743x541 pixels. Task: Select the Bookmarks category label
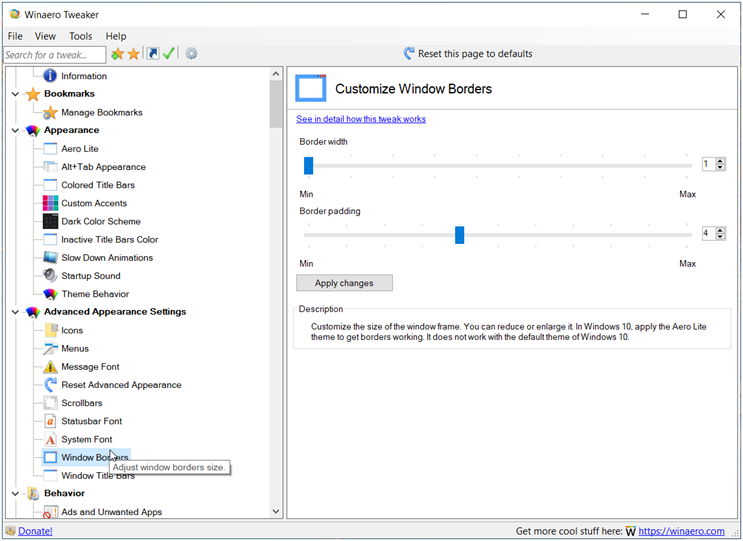(69, 94)
